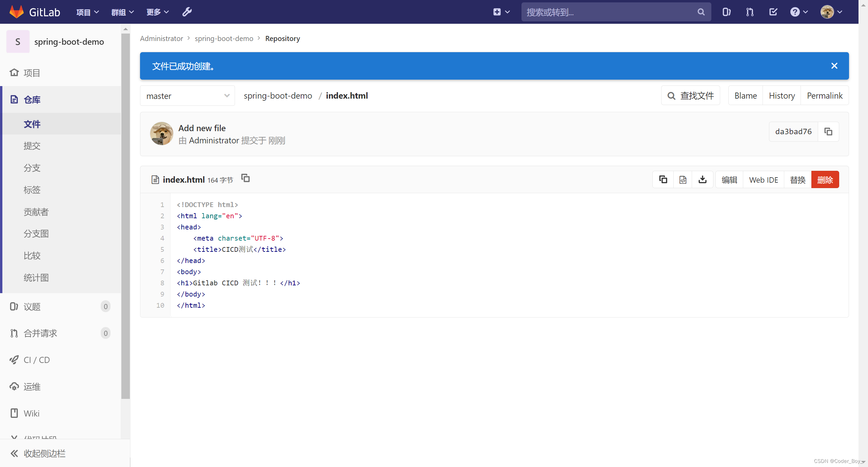Screen dimensions: 868x467
Task: Click the 查找文件 button
Action: pos(690,96)
